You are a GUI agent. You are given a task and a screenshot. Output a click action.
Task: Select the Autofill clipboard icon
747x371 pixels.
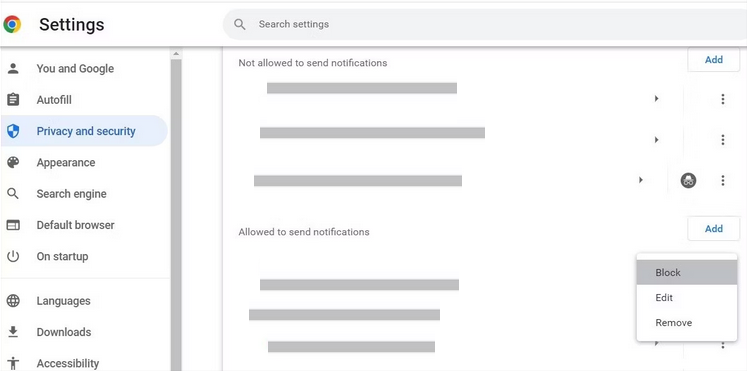point(13,100)
